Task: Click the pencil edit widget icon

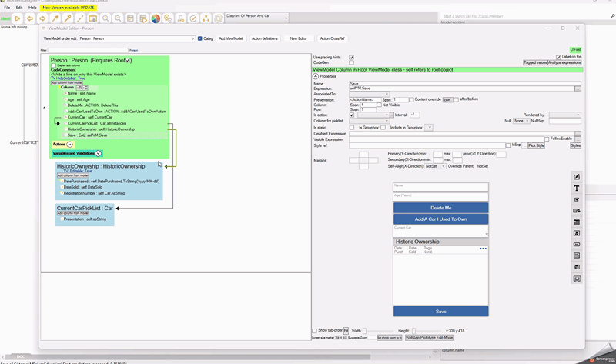Action: tap(577, 177)
